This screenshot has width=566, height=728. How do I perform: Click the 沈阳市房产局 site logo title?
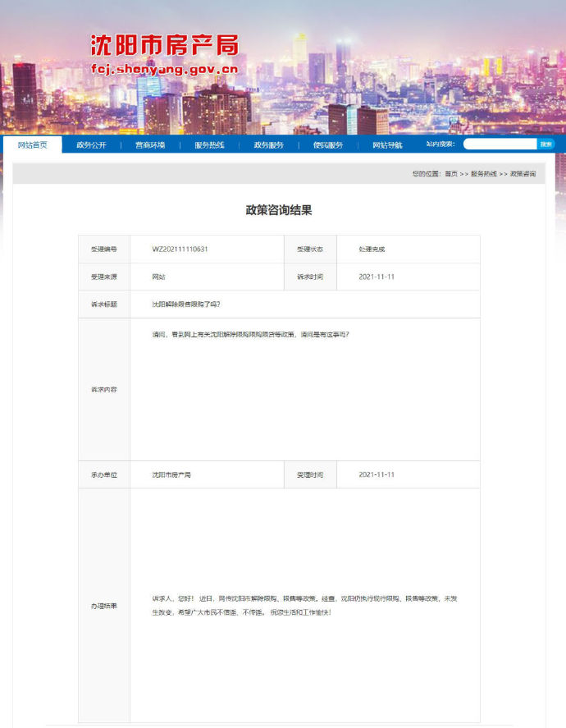[x=164, y=45]
